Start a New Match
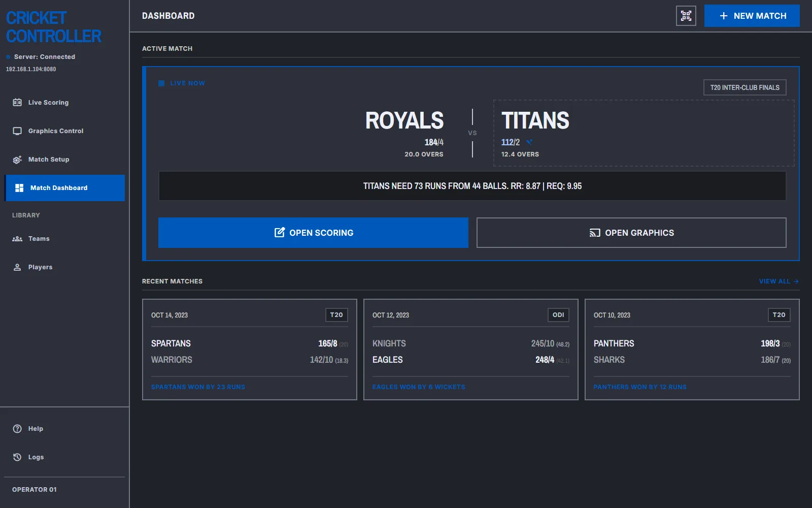 click(752, 16)
